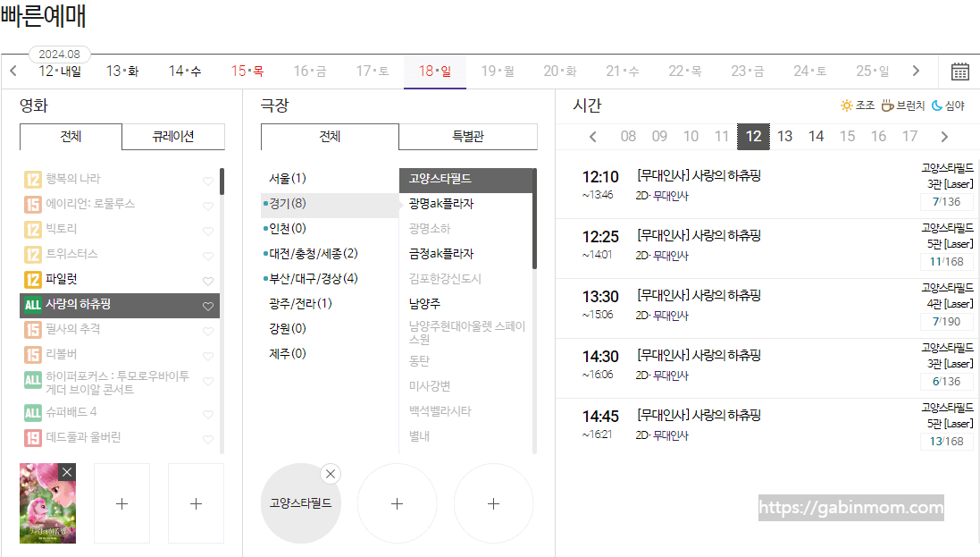This screenshot has height=557, width=980.
Task: Enable the 심야 late-night showtime filter
Action: [950, 105]
